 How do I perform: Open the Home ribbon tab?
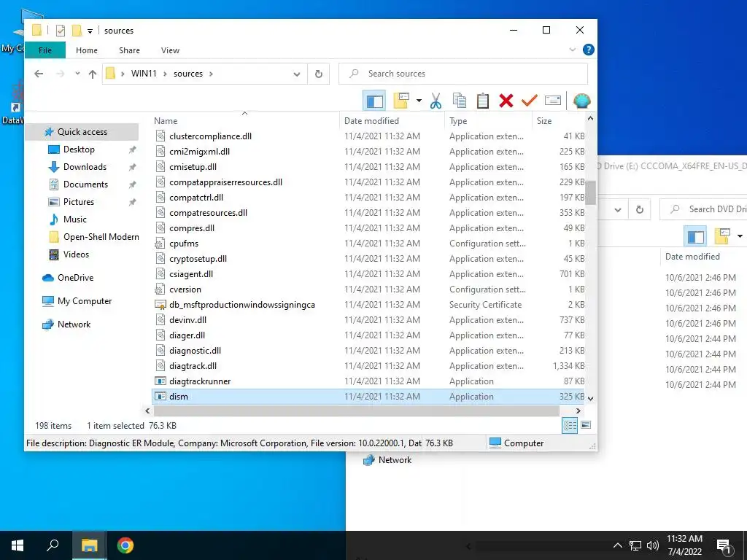(86, 50)
